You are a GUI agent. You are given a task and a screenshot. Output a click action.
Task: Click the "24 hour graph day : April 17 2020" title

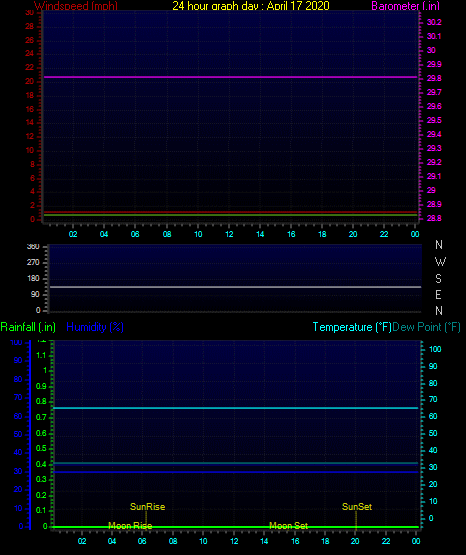251,6
